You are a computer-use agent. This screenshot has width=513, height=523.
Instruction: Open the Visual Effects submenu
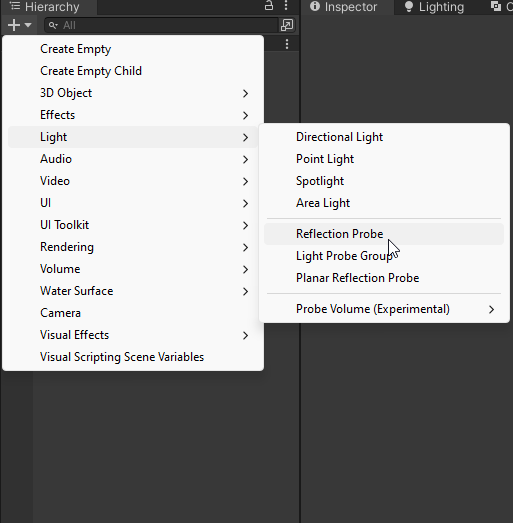pyautogui.click(x=133, y=335)
